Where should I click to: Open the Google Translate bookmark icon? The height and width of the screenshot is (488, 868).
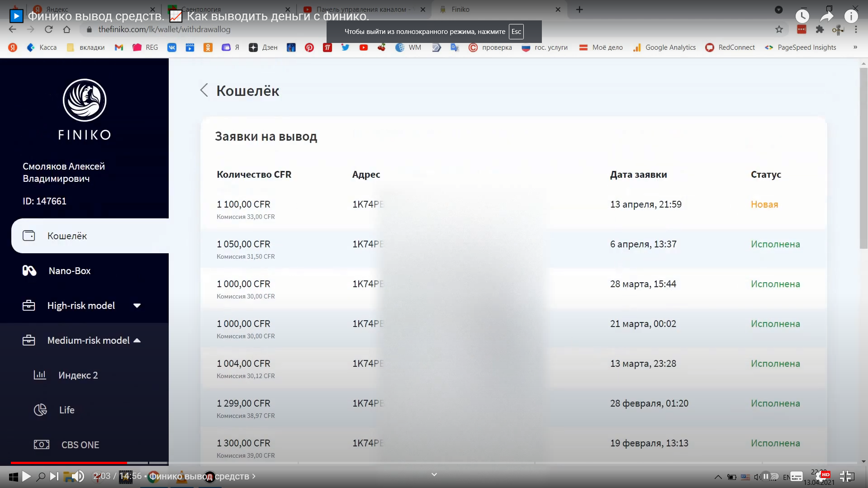455,47
